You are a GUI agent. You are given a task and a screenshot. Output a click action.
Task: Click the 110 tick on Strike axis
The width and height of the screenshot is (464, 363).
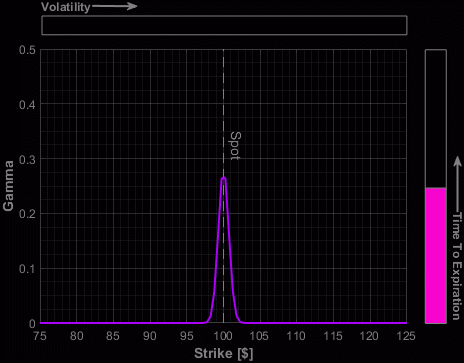coord(296,336)
